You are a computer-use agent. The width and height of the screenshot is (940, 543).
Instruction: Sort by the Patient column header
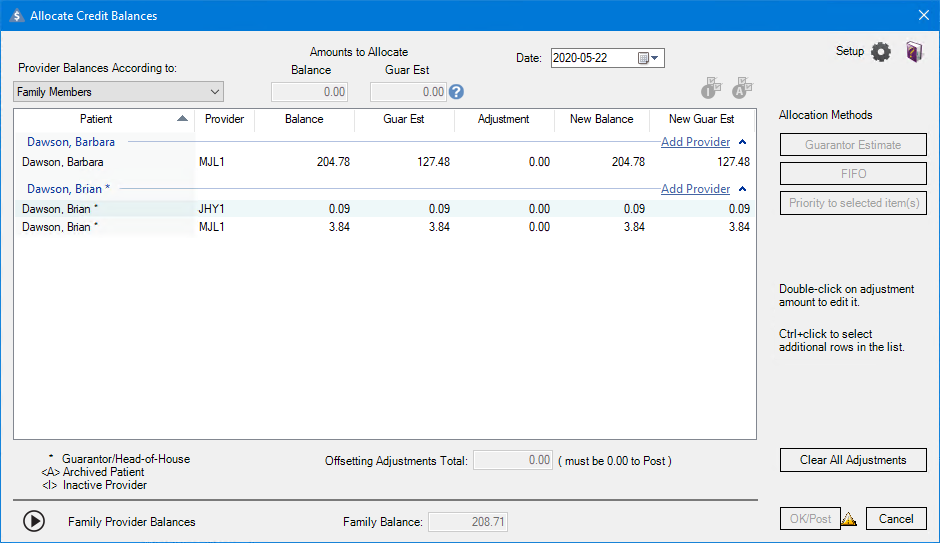pos(103,119)
